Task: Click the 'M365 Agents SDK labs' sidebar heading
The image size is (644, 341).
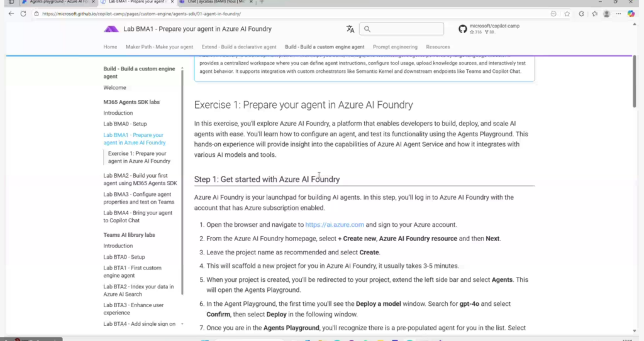Action: click(131, 102)
